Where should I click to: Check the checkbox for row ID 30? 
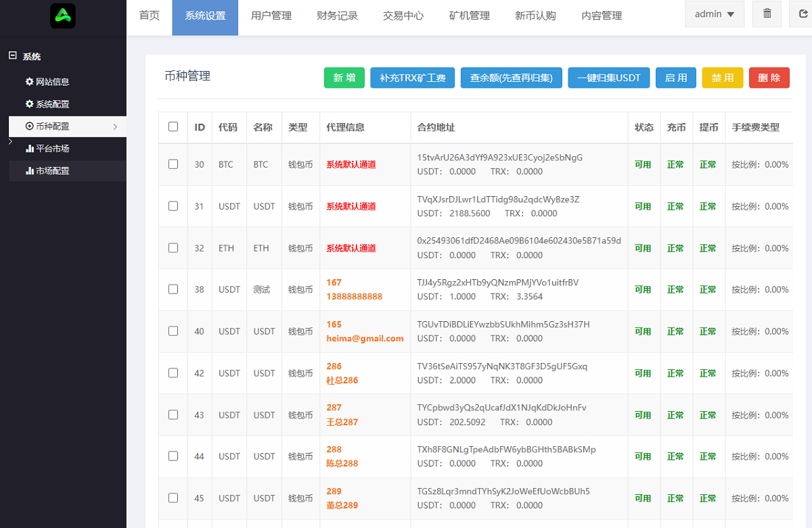click(173, 164)
